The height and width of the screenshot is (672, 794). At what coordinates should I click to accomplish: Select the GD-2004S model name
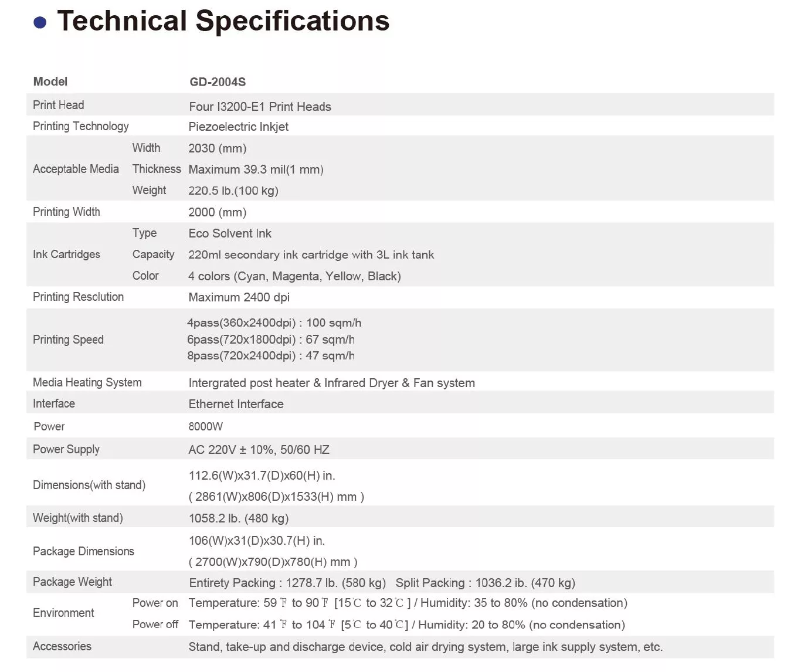click(x=218, y=82)
